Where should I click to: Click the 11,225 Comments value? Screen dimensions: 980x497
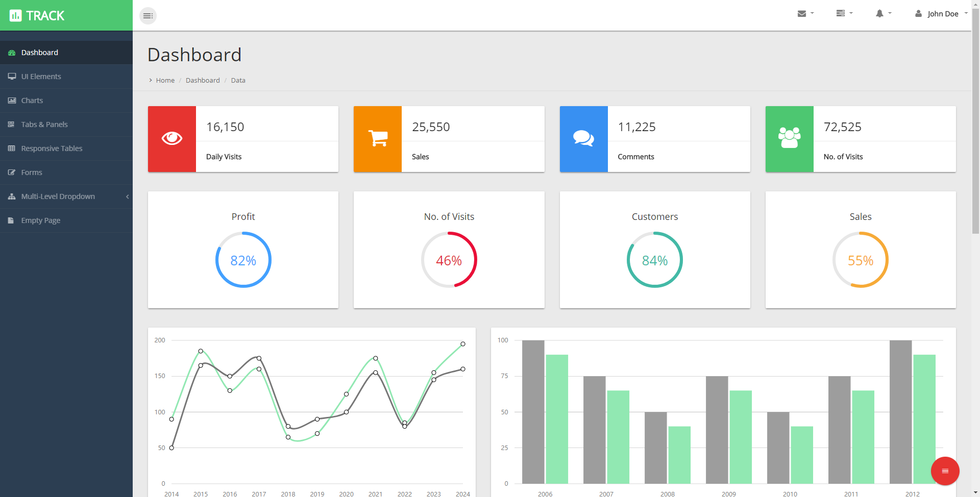click(x=637, y=127)
